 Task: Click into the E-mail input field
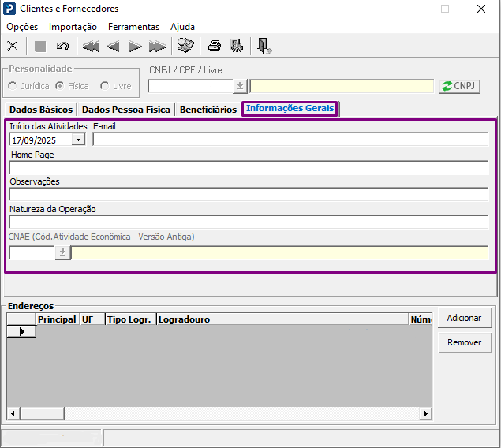(x=290, y=140)
